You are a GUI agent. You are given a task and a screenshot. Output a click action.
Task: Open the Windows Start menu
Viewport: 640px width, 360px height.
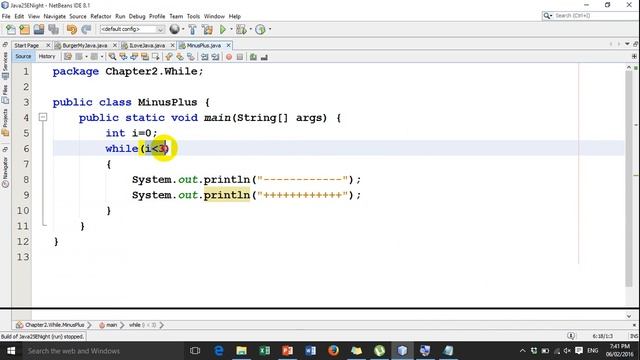[11, 351]
